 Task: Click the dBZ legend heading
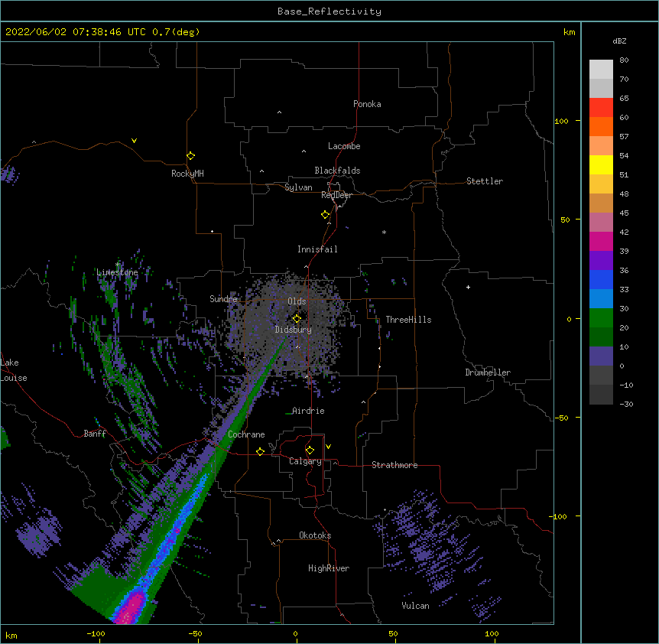(x=619, y=41)
